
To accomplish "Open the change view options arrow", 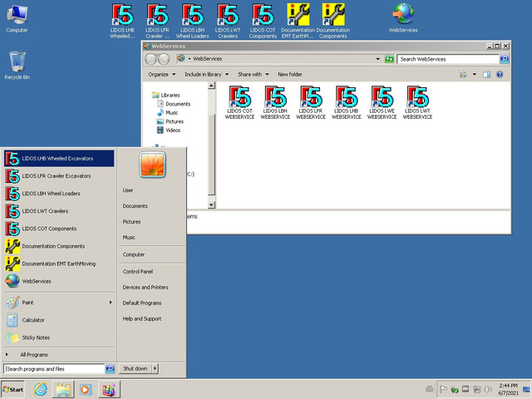I will 475,74.
